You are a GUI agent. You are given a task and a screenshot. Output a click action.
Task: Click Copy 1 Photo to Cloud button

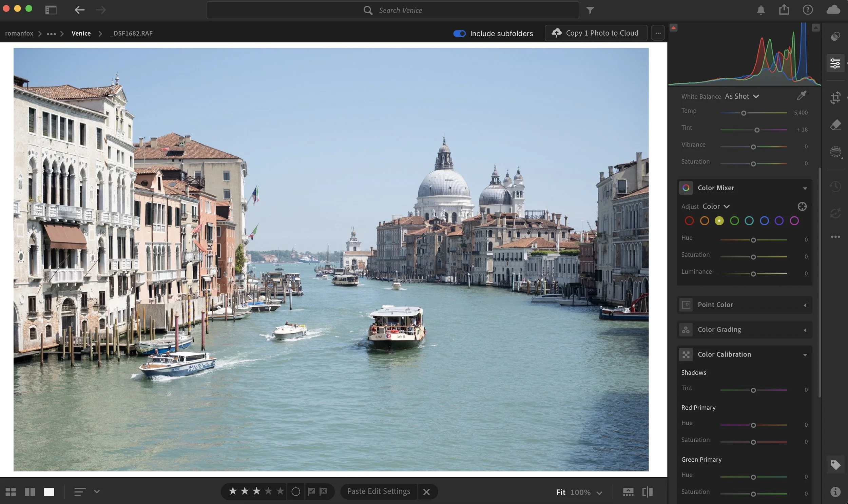(596, 33)
